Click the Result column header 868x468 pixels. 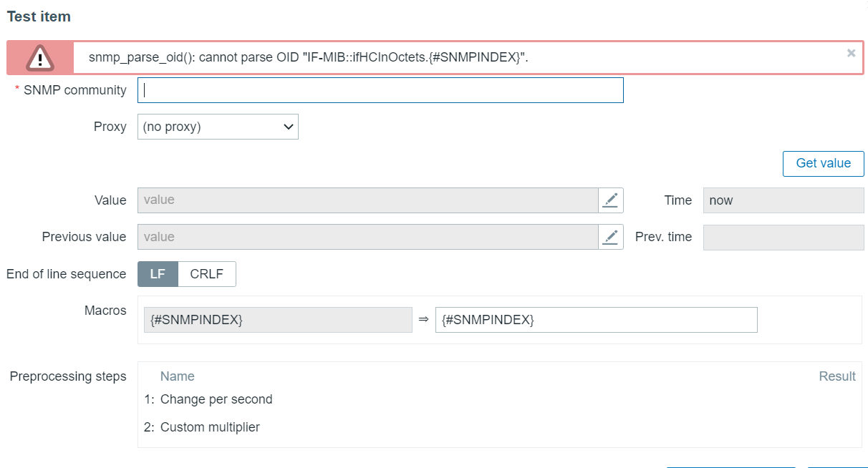(x=837, y=376)
